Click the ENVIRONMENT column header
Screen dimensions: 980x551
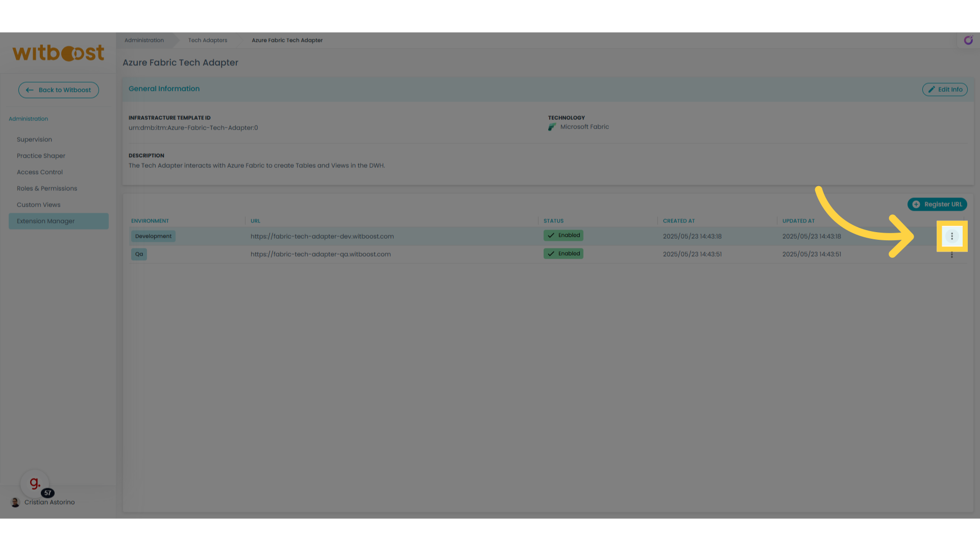[x=150, y=221]
